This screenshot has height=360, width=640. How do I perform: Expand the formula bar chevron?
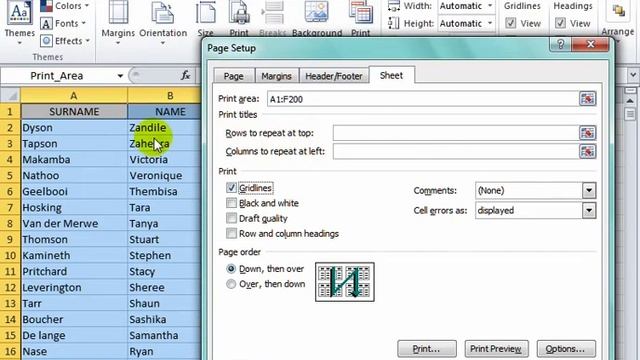tap(633, 75)
